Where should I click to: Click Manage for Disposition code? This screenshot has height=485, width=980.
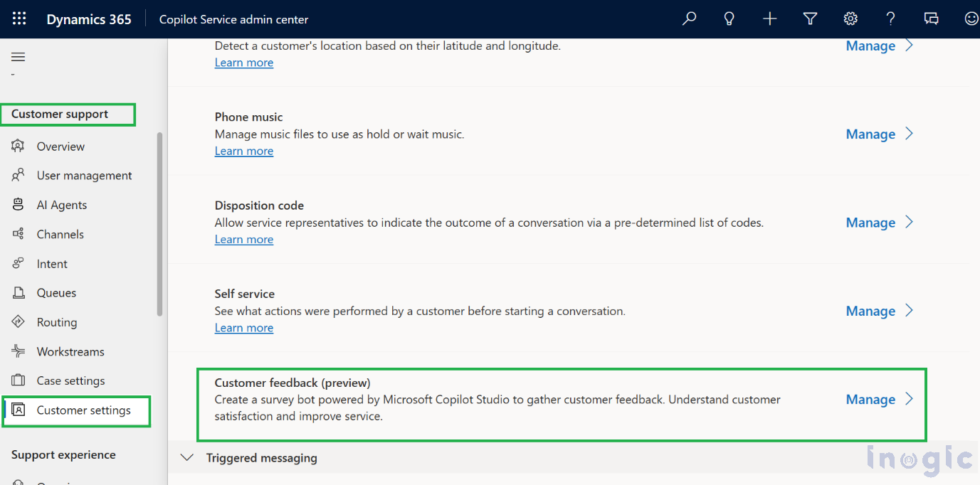pos(870,223)
